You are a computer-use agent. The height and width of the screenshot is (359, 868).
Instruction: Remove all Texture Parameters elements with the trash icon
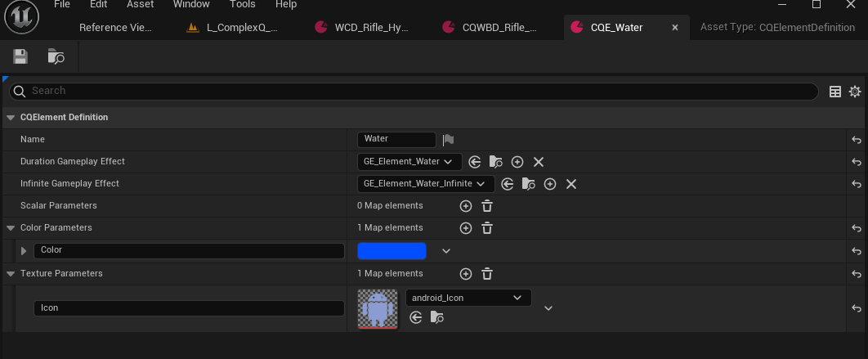click(487, 274)
